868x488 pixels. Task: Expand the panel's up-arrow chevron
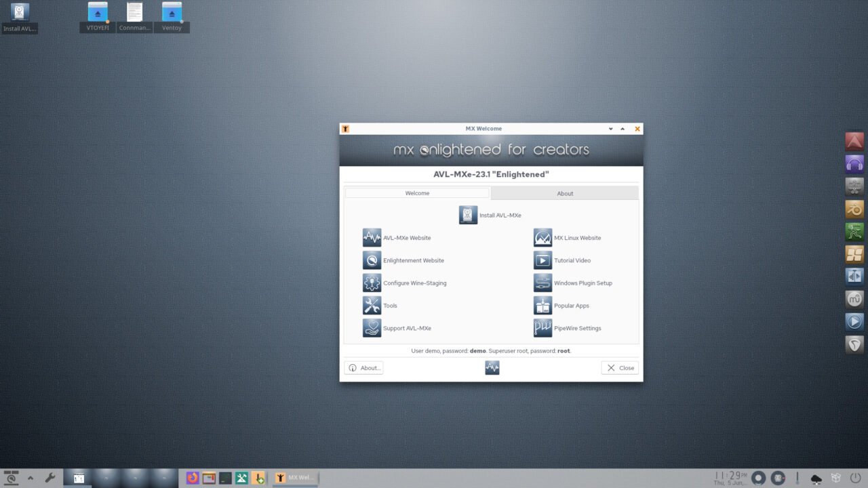(x=31, y=478)
